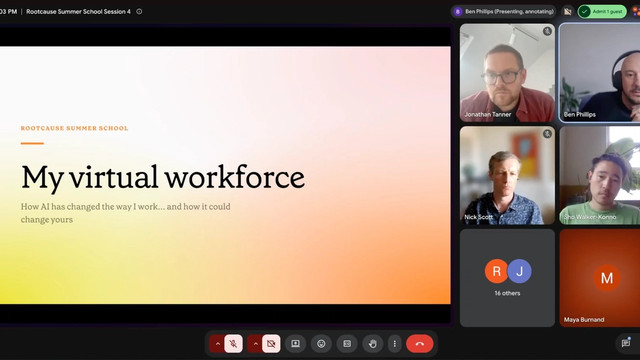
Task: Click Rootcause Summer School Session 4 title
Action: pyautogui.click(x=78, y=11)
